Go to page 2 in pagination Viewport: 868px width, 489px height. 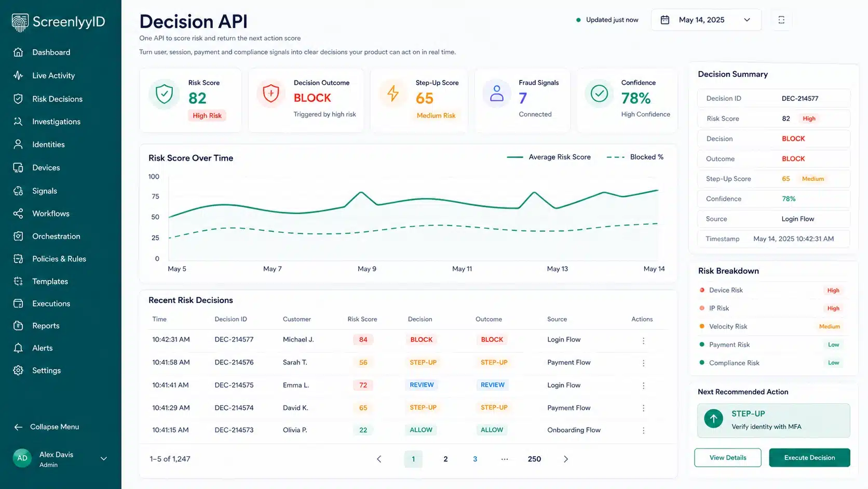(x=445, y=459)
